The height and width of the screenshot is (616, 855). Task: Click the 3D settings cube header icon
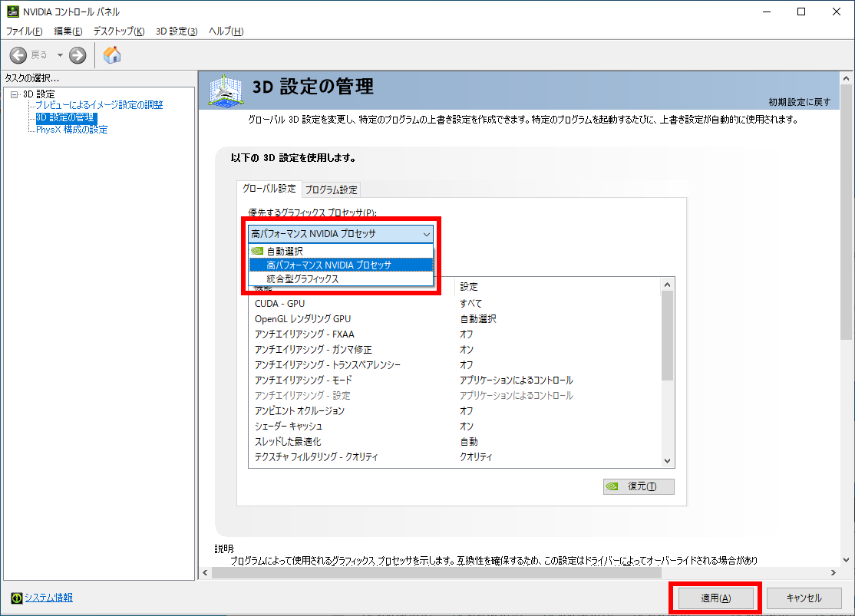click(x=226, y=91)
